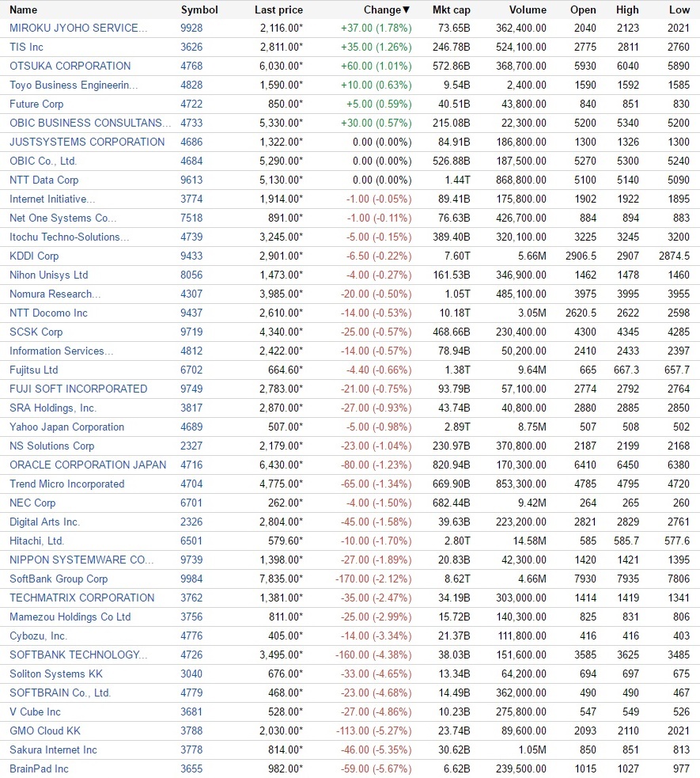Open Mamezou Holdings Co Ltd link
Image resolution: width=700 pixels, height=778 pixels.
pos(70,617)
